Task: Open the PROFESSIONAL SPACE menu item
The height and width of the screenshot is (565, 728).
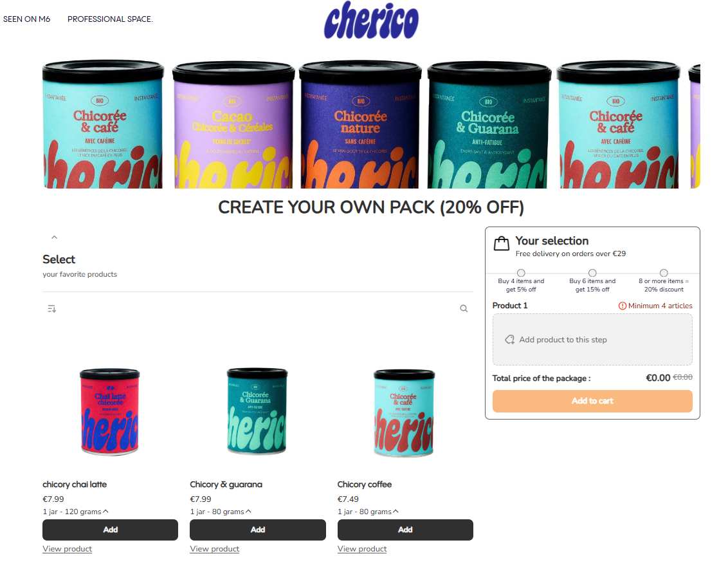Action: point(110,19)
